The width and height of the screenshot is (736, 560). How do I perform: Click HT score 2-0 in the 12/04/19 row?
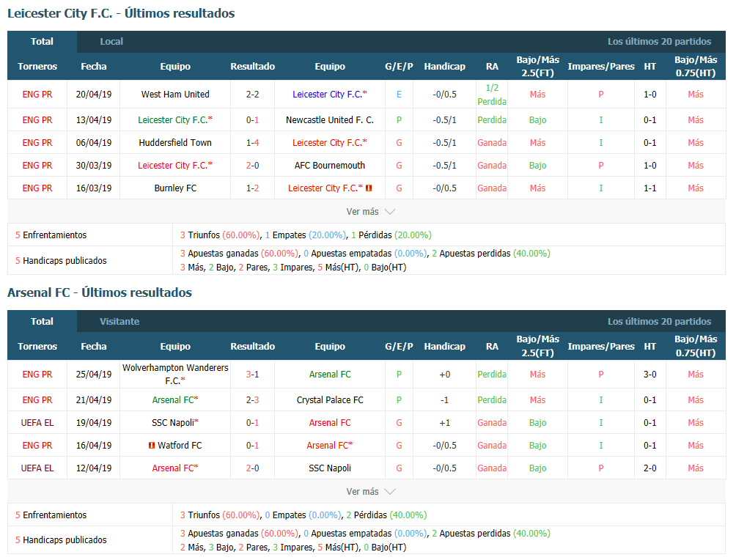click(650, 468)
